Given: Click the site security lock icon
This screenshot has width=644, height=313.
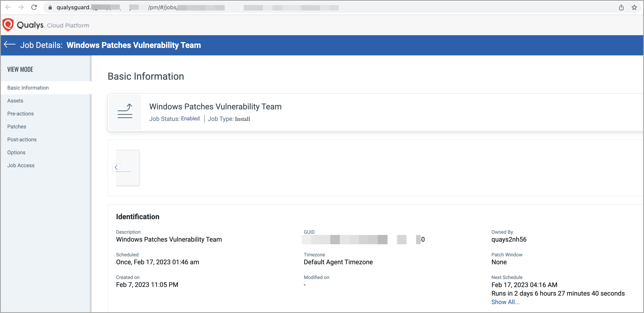Looking at the screenshot, I should click(x=50, y=7).
